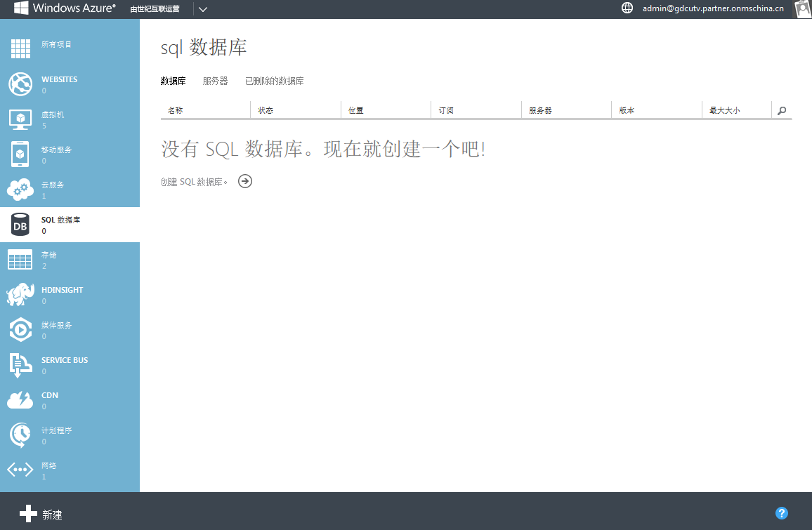
Task: Select the HDInsight elephant icon
Action: tap(20, 295)
